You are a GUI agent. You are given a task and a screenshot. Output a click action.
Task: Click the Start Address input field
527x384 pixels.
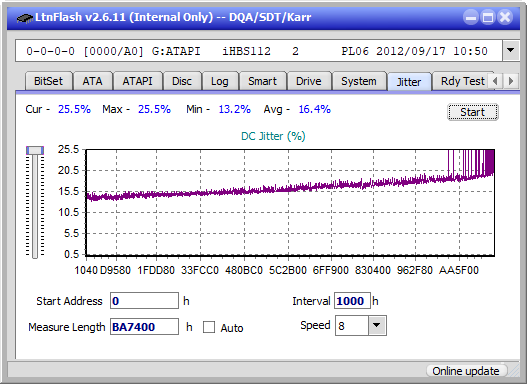tap(144, 301)
